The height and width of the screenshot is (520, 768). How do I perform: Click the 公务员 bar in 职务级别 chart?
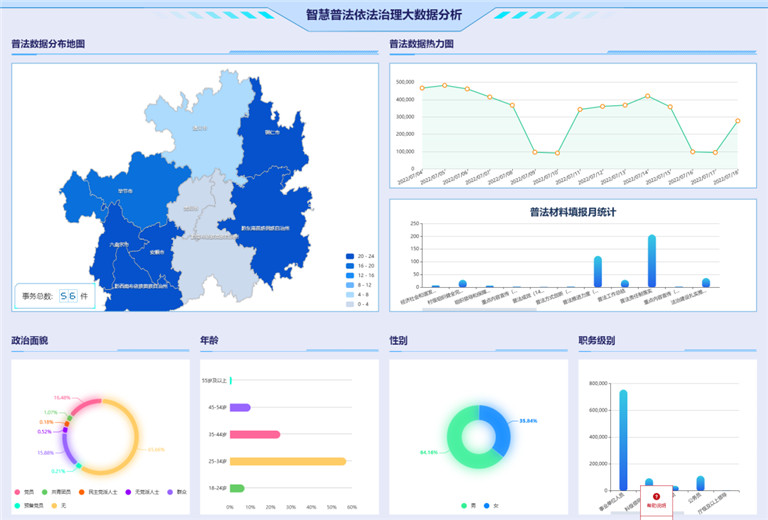[700, 483]
